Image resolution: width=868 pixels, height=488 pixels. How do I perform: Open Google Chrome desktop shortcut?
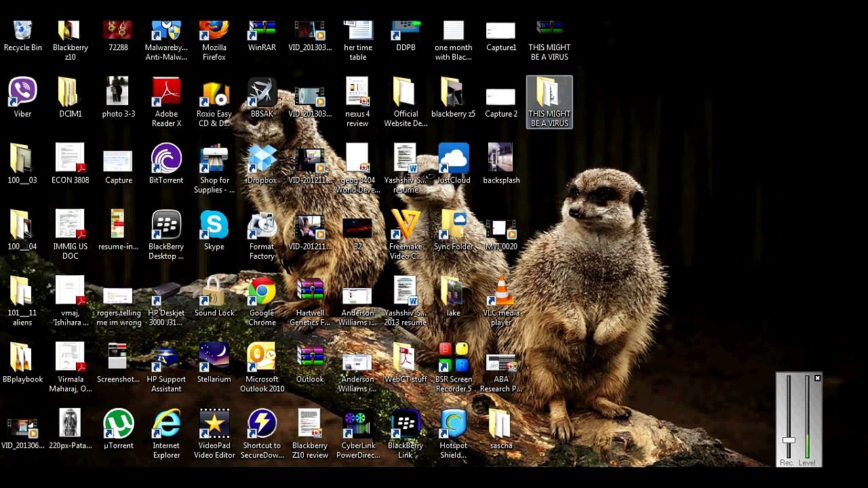coord(262,302)
